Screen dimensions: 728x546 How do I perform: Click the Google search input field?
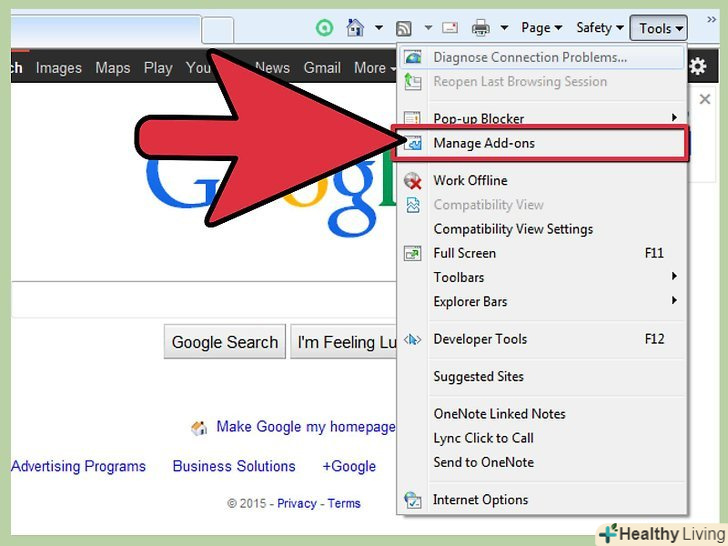click(204, 300)
